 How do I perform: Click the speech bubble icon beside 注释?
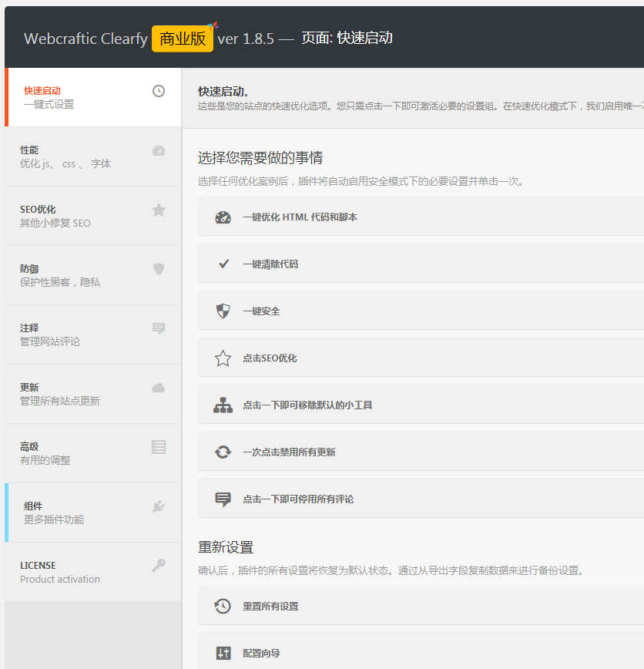tap(159, 328)
